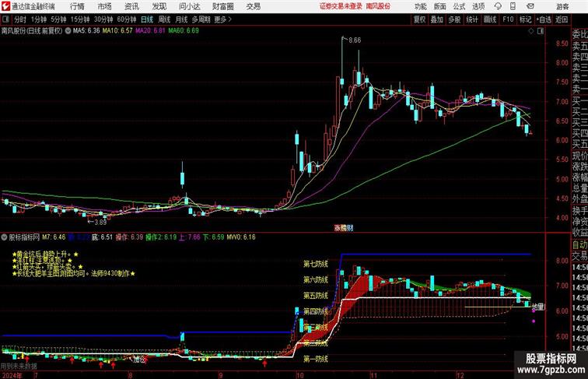Click the 画线 drawing toolbar button
Image resolution: width=588 pixels, height=379 pixels.
tap(490, 19)
